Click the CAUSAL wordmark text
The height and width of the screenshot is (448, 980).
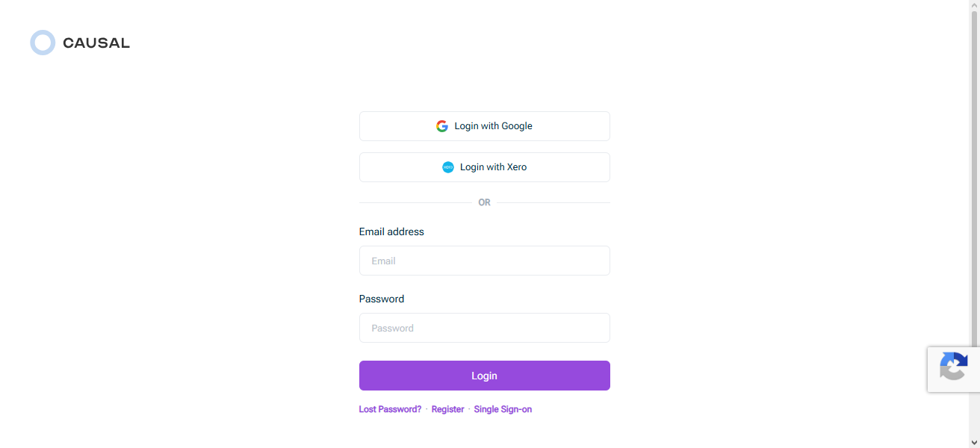96,43
